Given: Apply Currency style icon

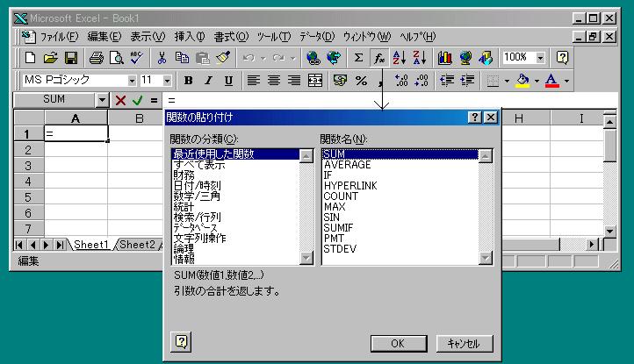Looking at the screenshot, I should coord(340,81).
